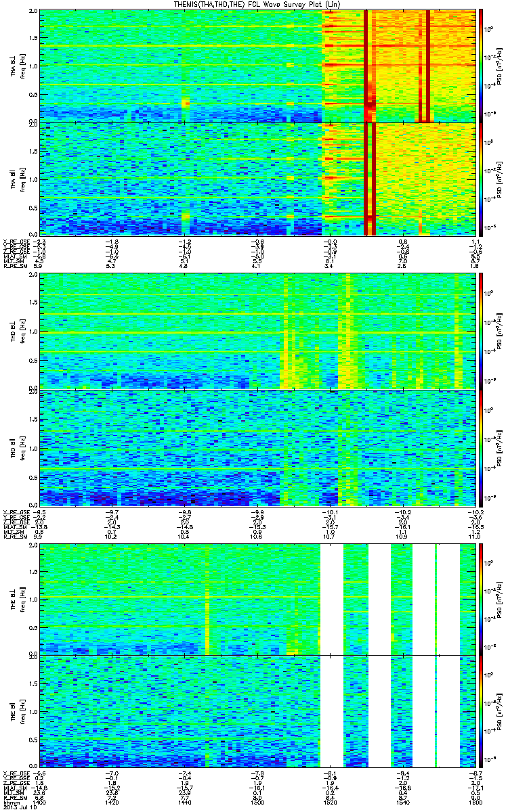Click the '1500' time tick label
Screen dimensions: 508x812
(x=257, y=802)
